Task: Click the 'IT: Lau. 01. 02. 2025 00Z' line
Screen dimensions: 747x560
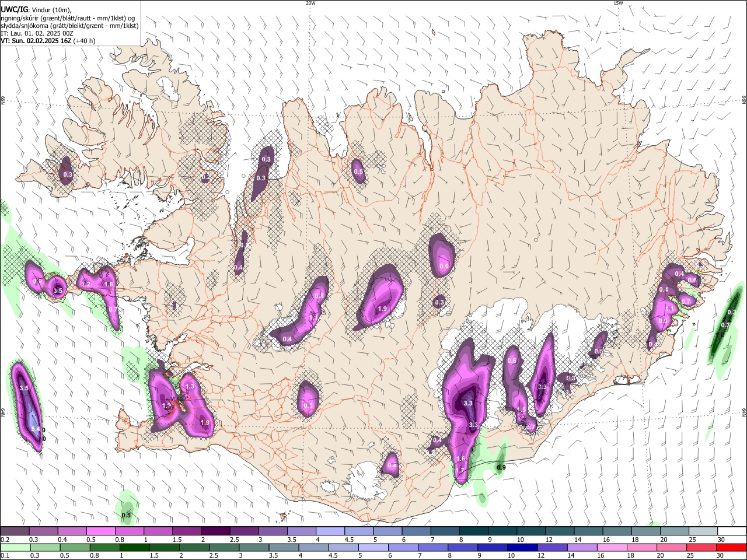Action: pyautogui.click(x=37, y=33)
